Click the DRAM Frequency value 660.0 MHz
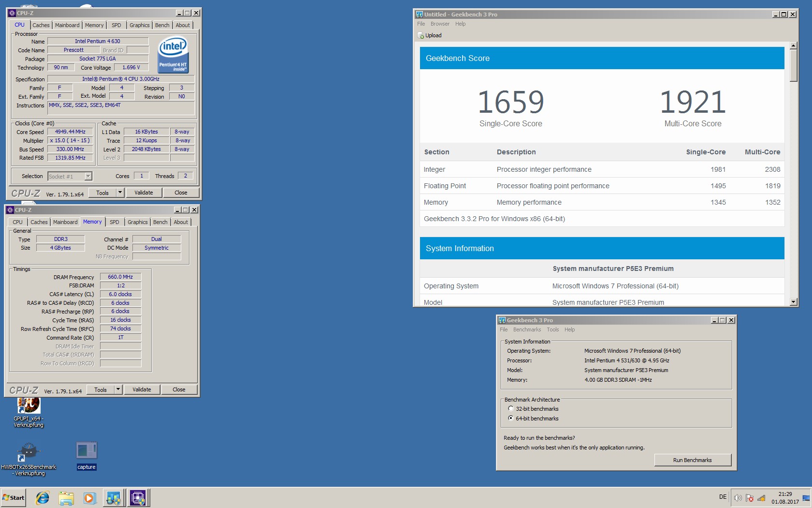Viewport: 812px width, 508px height. tap(120, 277)
